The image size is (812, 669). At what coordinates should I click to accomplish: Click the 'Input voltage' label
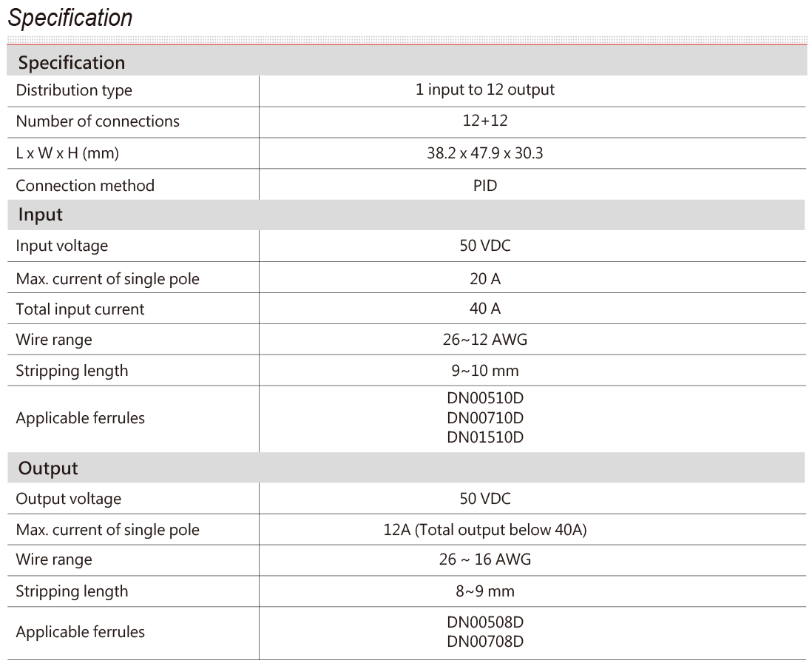[62, 246]
